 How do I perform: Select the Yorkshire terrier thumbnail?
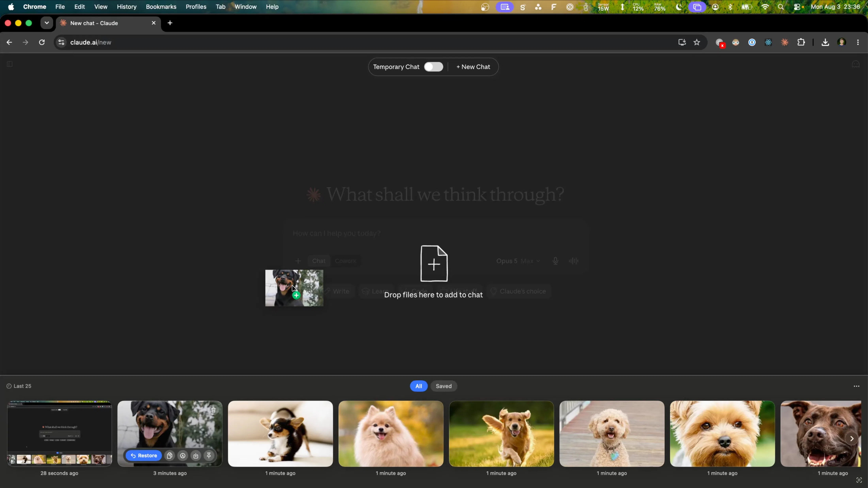[722, 434]
